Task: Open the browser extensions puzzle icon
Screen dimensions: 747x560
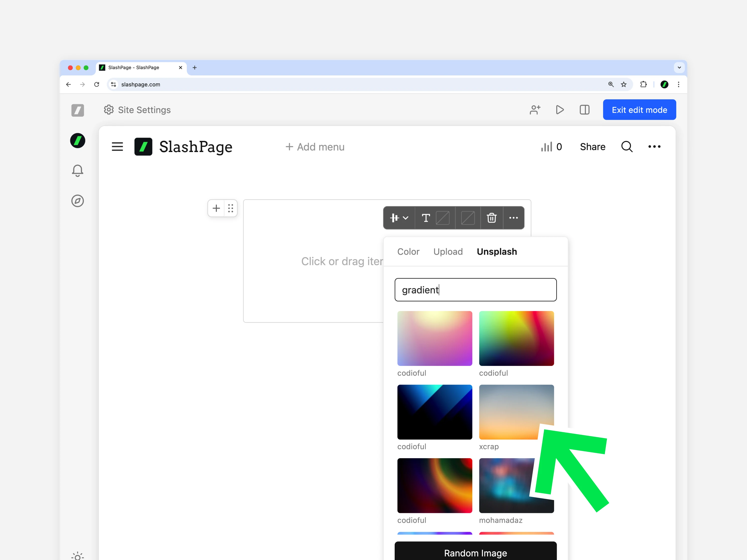Action: 643,84
